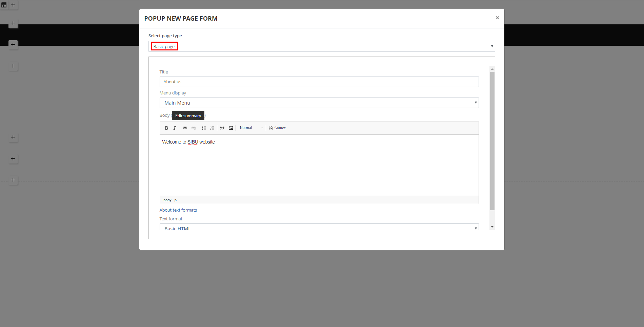The height and width of the screenshot is (327, 644).
Task: Click the scrollbar up arrow
Action: click(x=492, y=69)
